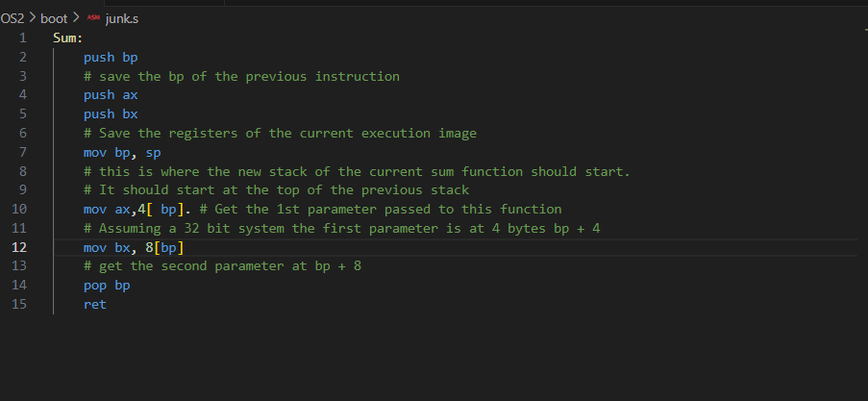The width and height of the screenshot is (868, 401).
Task: Click the push ax instruction
Action: pos(110,95)
